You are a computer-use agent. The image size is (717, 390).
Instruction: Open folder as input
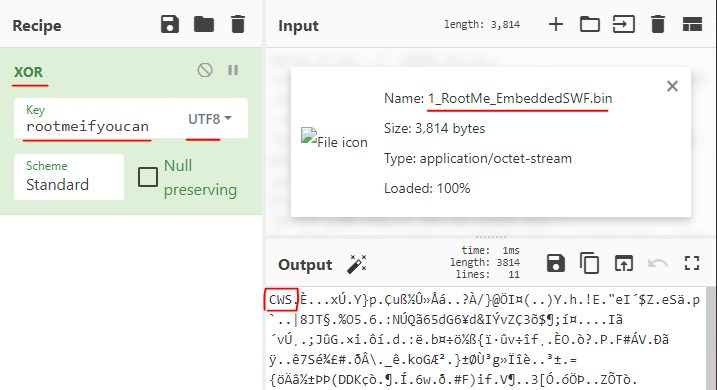tap(590, 24)
